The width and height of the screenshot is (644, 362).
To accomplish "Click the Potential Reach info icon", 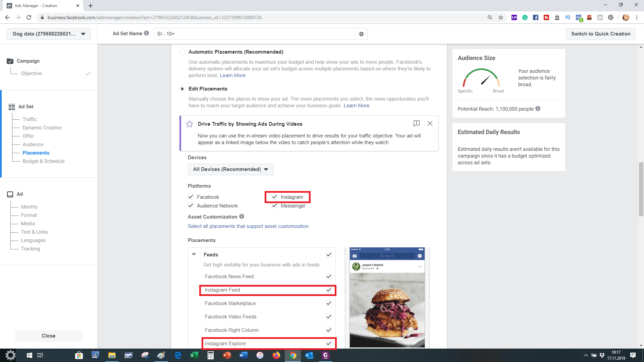I will pyautogui.click(x=538, y=109).
